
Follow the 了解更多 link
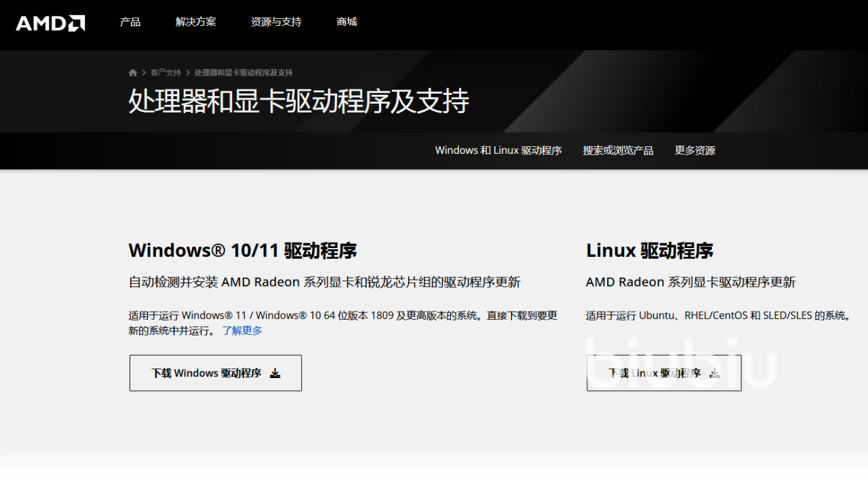tap(242, 331)
